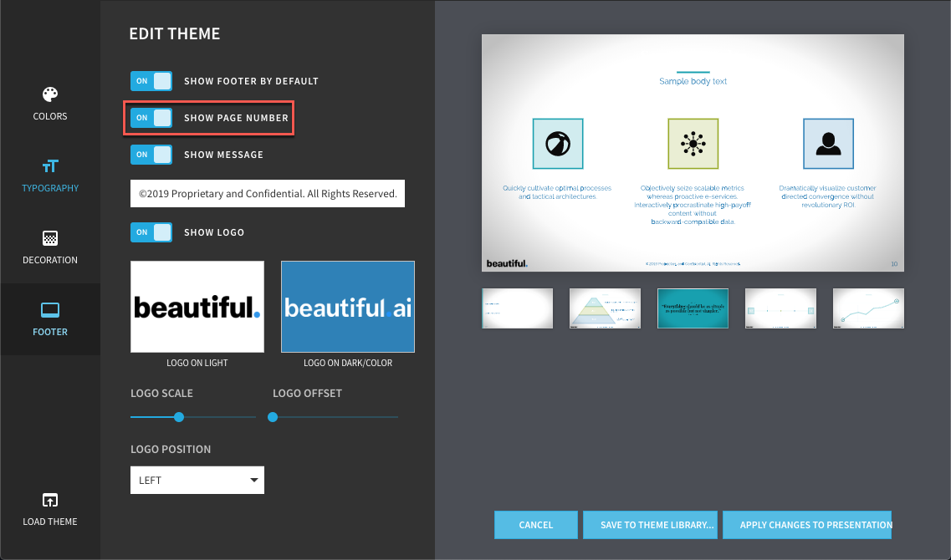
Task: Toggle Show Message switch
Action: [151, 155]
